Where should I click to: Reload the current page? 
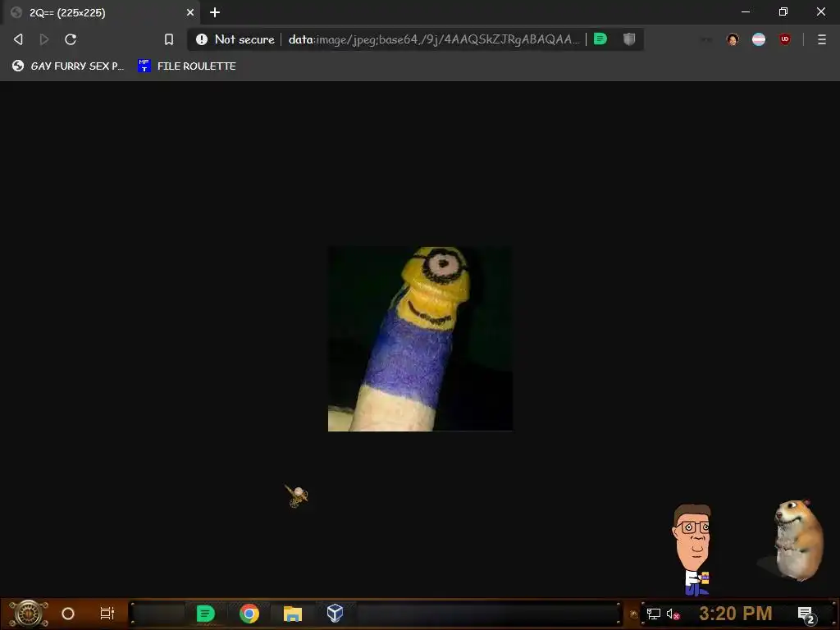click(71, 39)
